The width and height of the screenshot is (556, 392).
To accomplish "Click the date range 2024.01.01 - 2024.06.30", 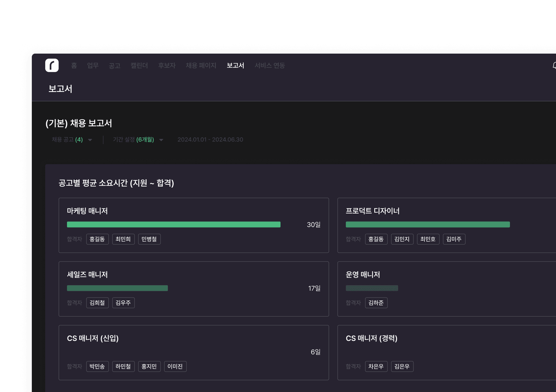I will click(210, 140).
